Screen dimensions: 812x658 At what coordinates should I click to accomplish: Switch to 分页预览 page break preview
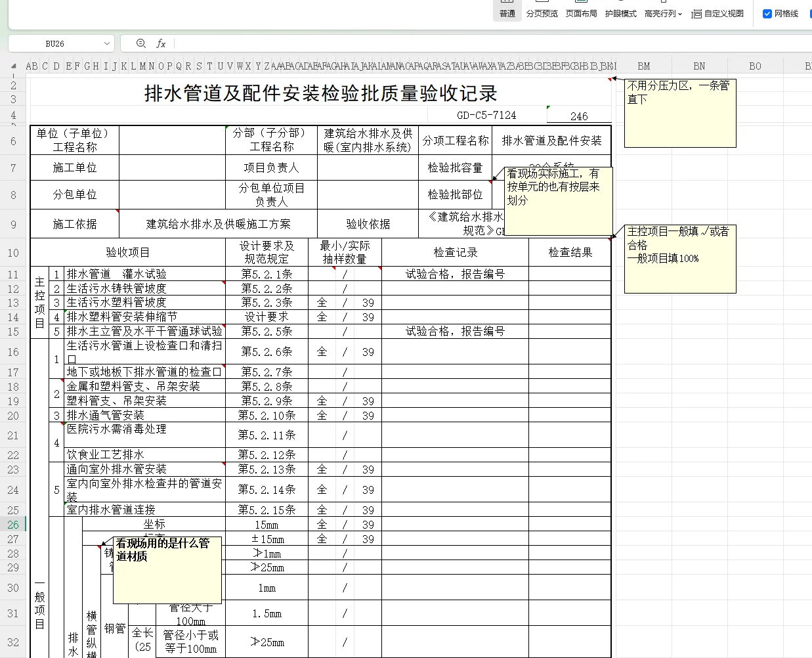pyautogui.click(x=542, y=14)
